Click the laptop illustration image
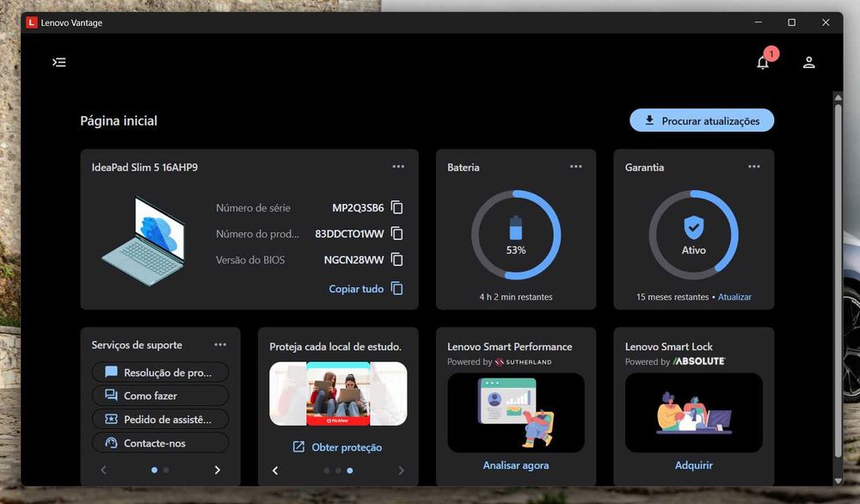 tap(144, 241)
